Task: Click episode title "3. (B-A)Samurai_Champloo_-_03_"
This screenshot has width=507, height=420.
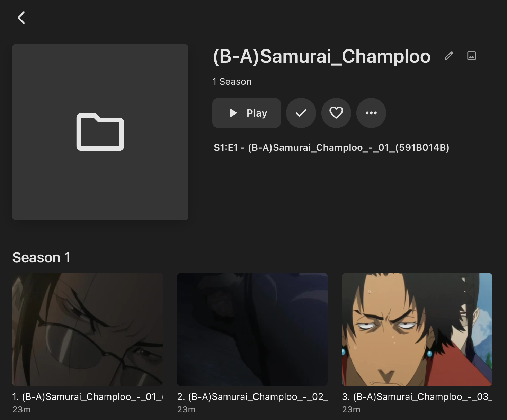Action: point(417,396)
